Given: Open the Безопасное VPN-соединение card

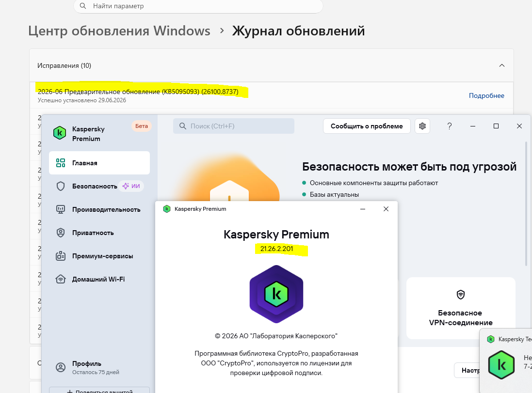Looking at the screenshot, I should (x=461, y=308).
